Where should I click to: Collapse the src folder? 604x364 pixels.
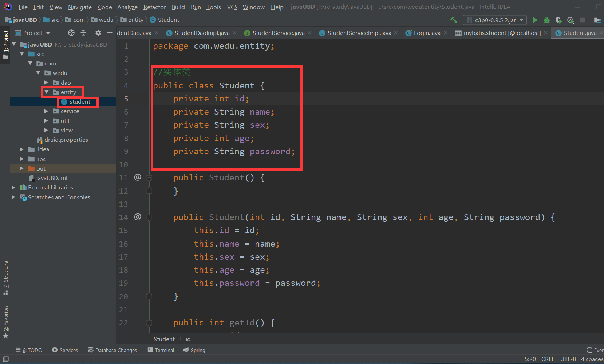(x=22, y=54)
